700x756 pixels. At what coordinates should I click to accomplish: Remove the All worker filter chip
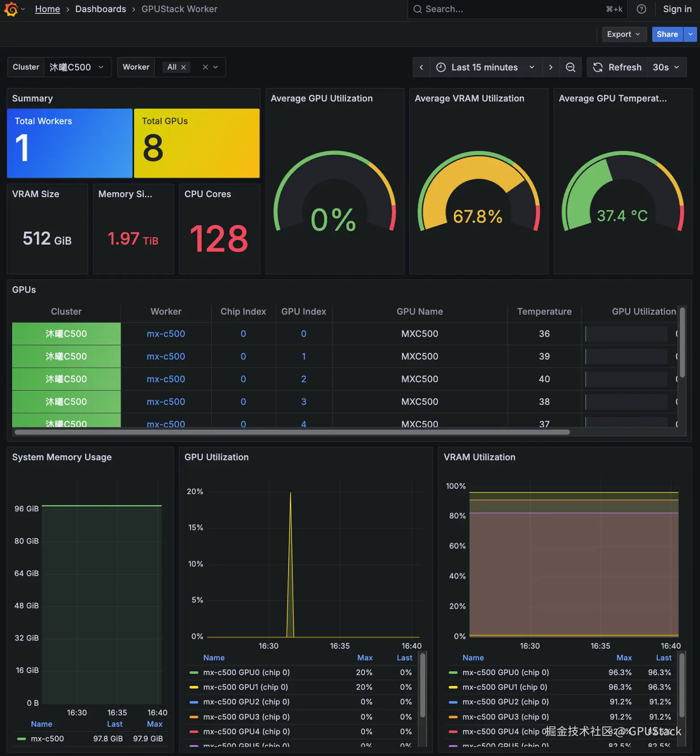coord(184,67)
